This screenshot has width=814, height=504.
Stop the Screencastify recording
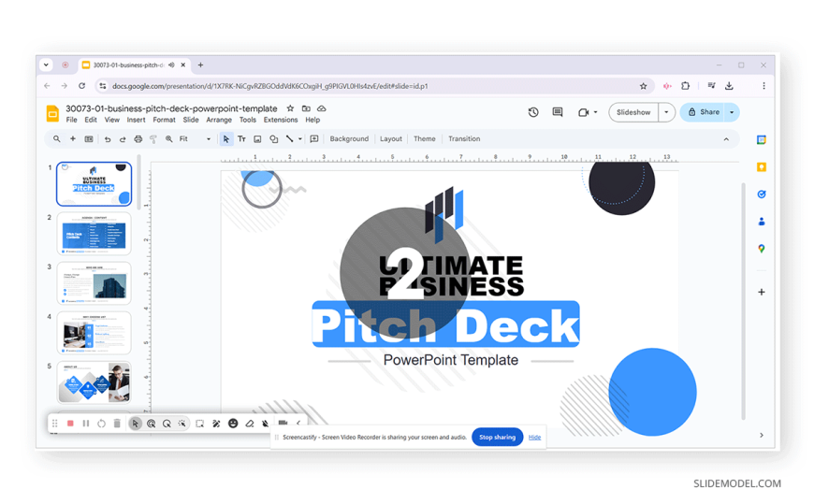click(x=70, y=424)
